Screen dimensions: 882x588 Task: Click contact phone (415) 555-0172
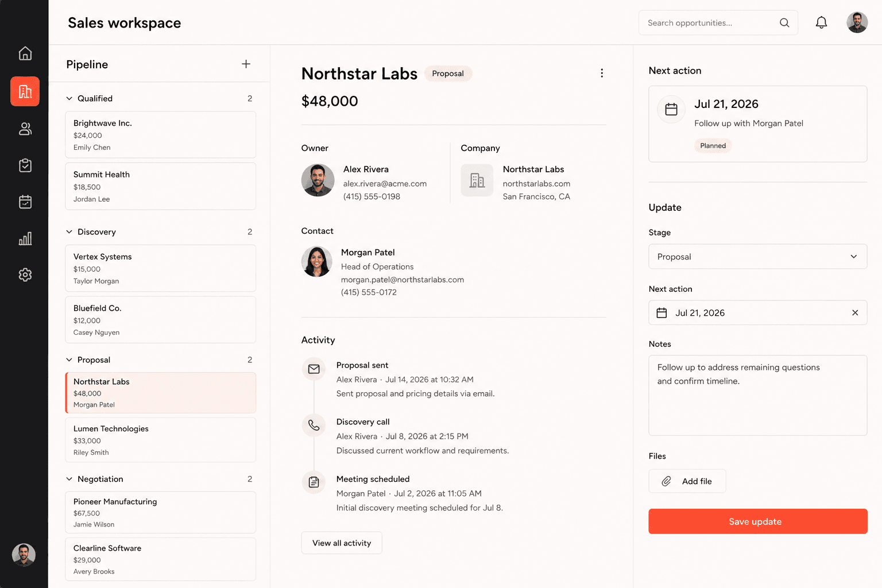369,292
